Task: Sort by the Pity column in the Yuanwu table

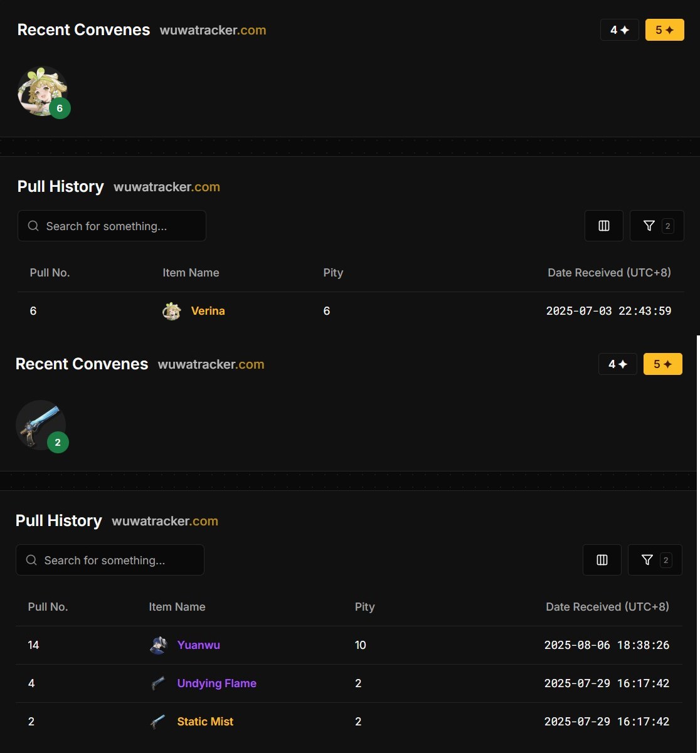Action: [364, 607]
